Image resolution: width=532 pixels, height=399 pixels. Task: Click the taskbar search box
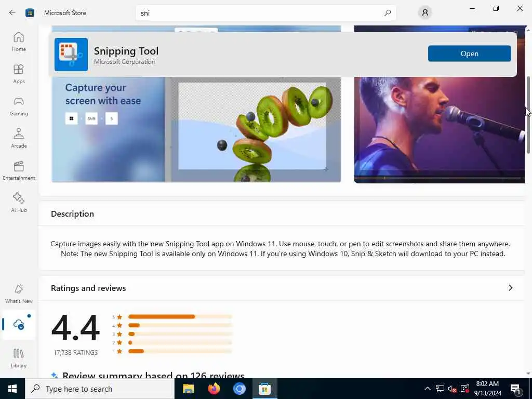coord(100,389)
